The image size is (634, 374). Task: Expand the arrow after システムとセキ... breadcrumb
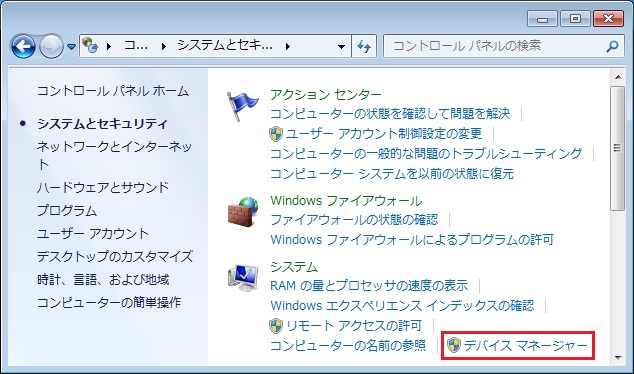coord(287,46)
